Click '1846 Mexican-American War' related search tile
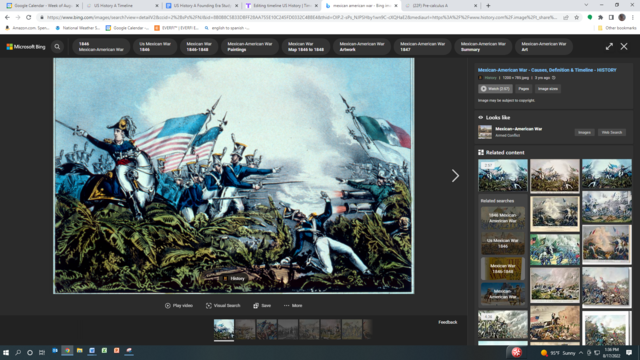This screenshot has width=640, height=360. click(x=503, y=218)
